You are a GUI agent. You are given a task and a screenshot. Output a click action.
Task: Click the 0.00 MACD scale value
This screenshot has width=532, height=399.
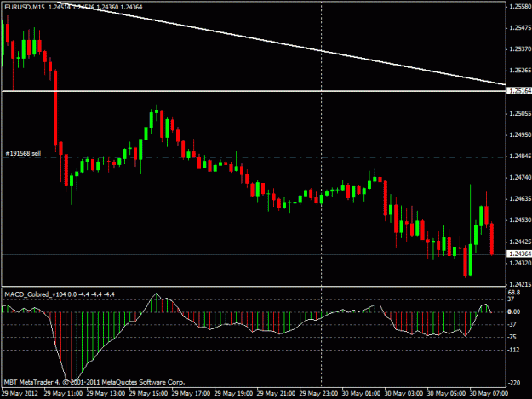(x=514, y=312)
